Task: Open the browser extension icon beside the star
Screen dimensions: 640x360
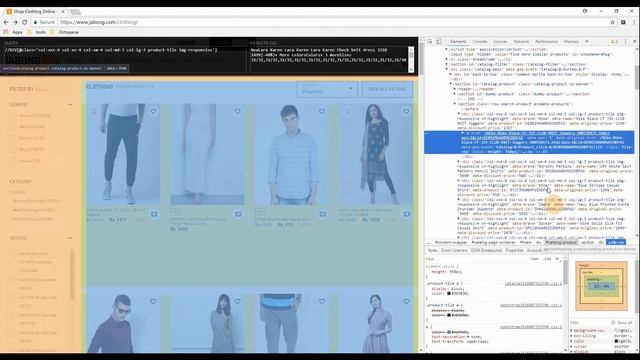Action: pos(623,22)
